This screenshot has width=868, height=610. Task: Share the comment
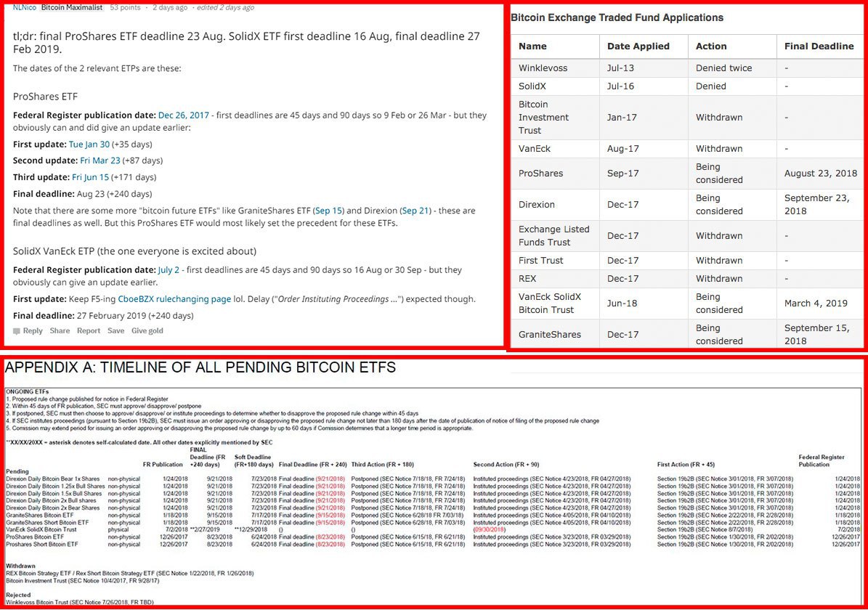(60, 331)
